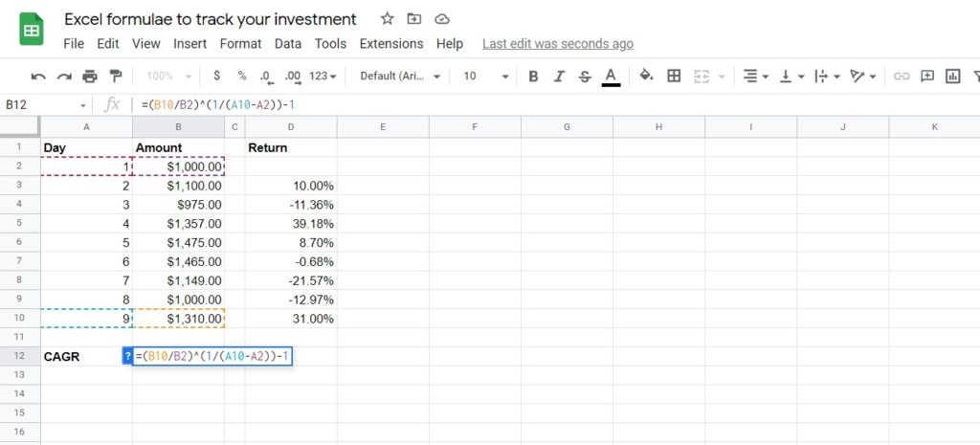Open the cell borders tool
This screenshot has height=445, width=980.
click(674, 77)
